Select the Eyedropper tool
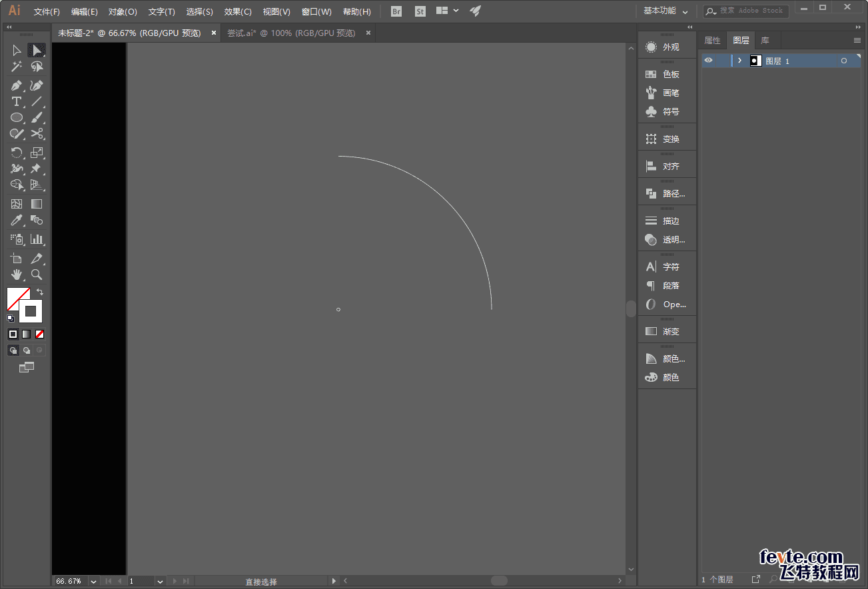 (17, 220)
